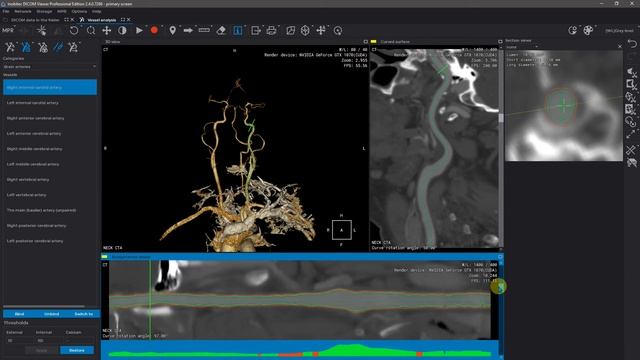Viewport: 640px width, 360px height.
Task: Select the Zoom magnifier tool
Action: point(91,30)
